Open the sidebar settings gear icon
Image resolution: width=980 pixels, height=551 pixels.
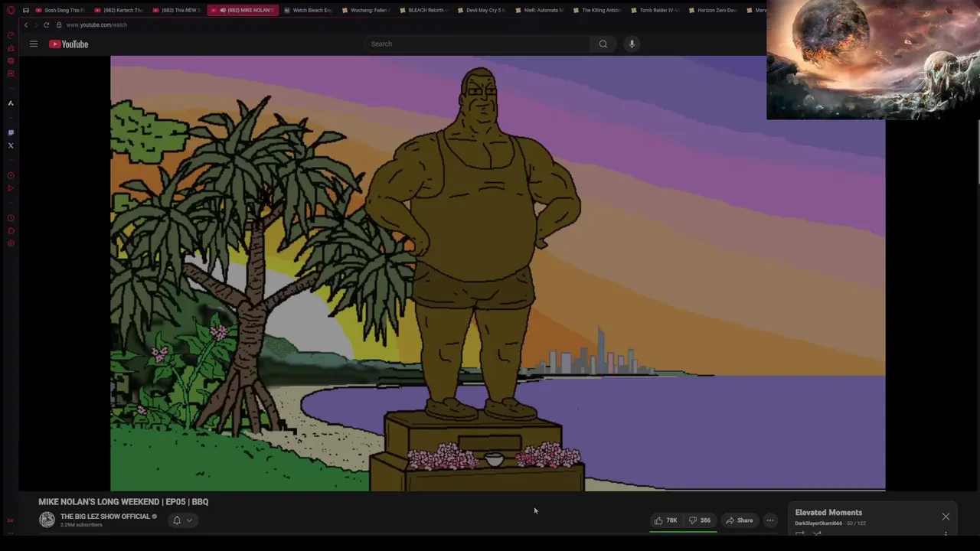click(11, 243)
